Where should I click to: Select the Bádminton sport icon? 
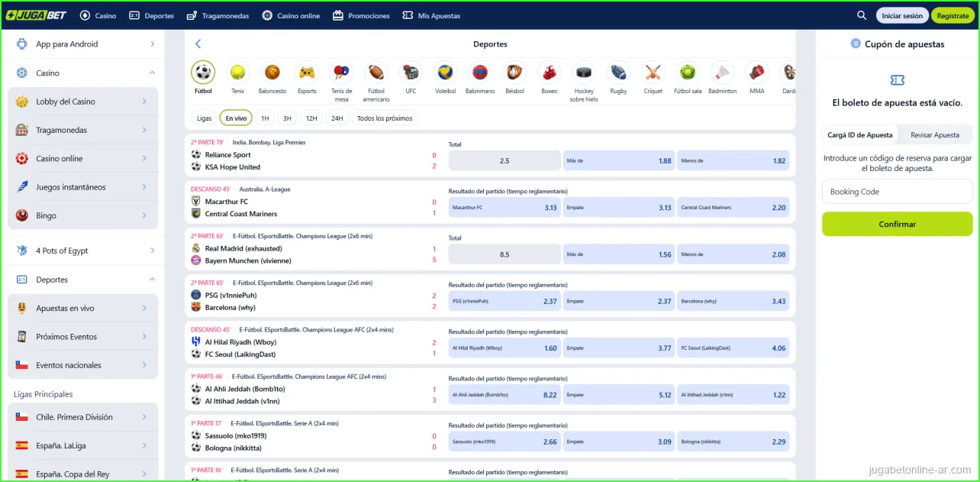click(722, 73)
